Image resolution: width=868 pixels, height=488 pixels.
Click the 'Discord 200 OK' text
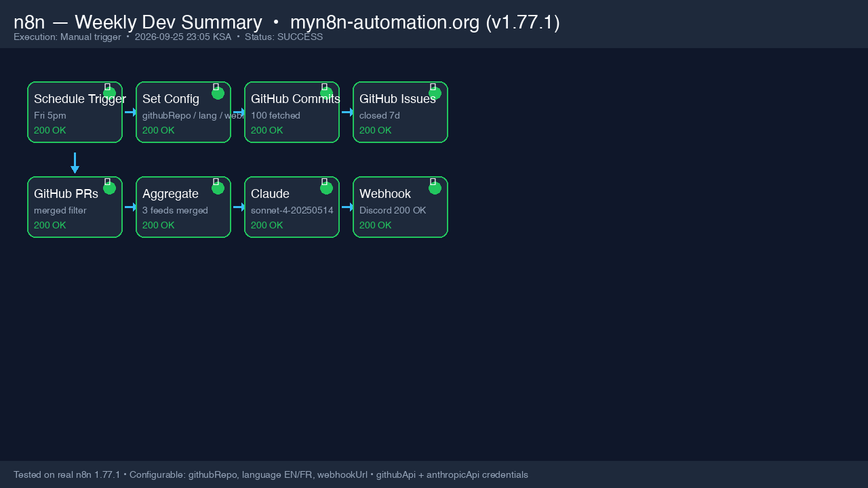[393, 210]
